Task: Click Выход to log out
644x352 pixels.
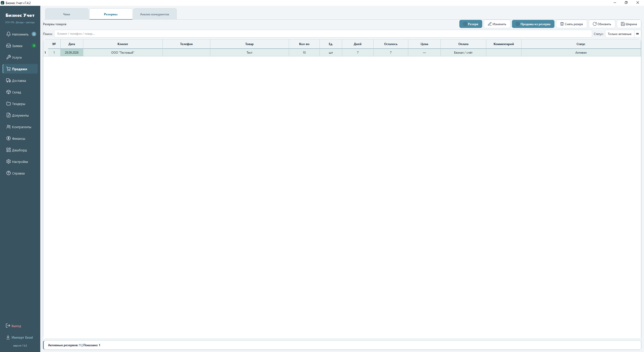Action: pos(20,326)
